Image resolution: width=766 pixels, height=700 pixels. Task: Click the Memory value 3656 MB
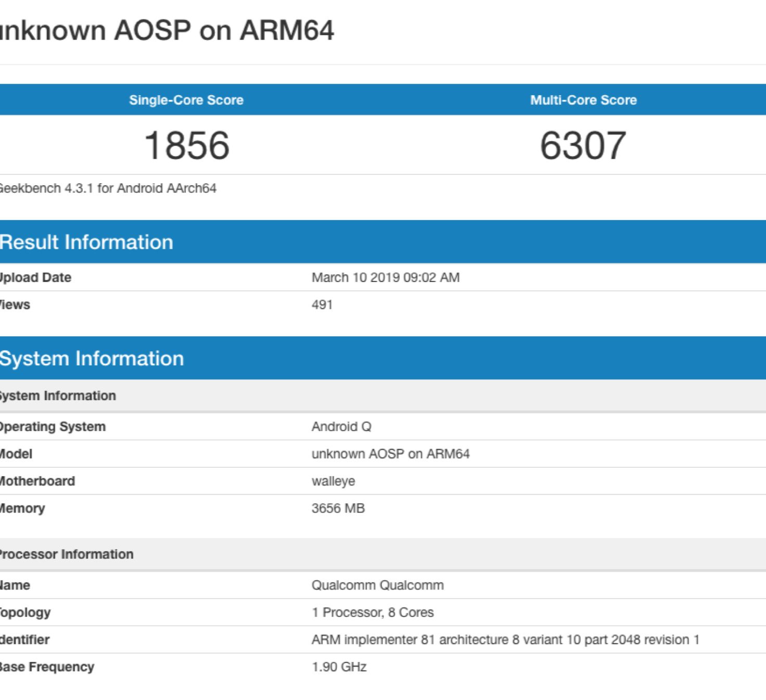[x=338, y=508]
